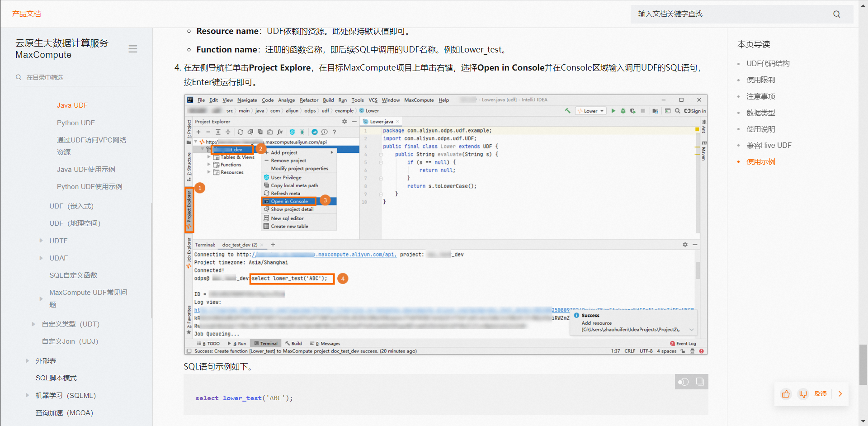Screen dimensions: 868x426
Task: Expand the UDTF sidebar section arrow
Action: pyautogui.click(x=41, y=241)
